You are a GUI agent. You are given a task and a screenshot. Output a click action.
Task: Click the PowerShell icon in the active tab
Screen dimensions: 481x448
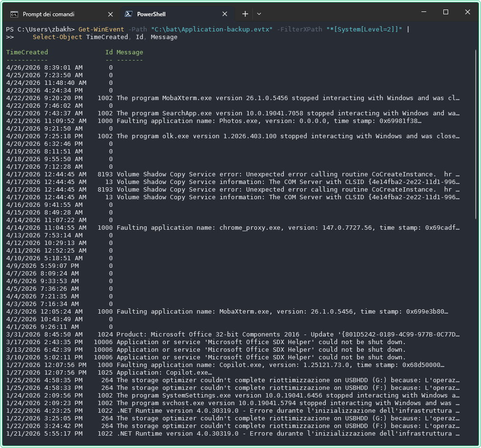click(x=129, y=14)
